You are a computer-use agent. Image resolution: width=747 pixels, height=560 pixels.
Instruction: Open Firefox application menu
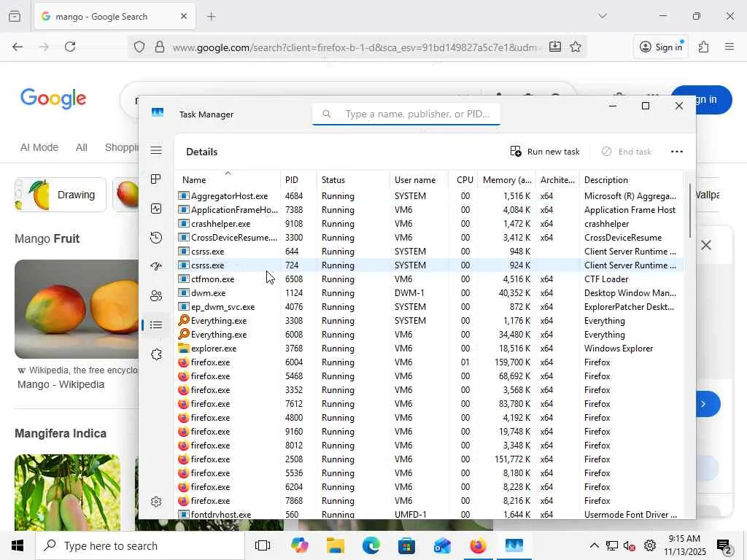729,47
